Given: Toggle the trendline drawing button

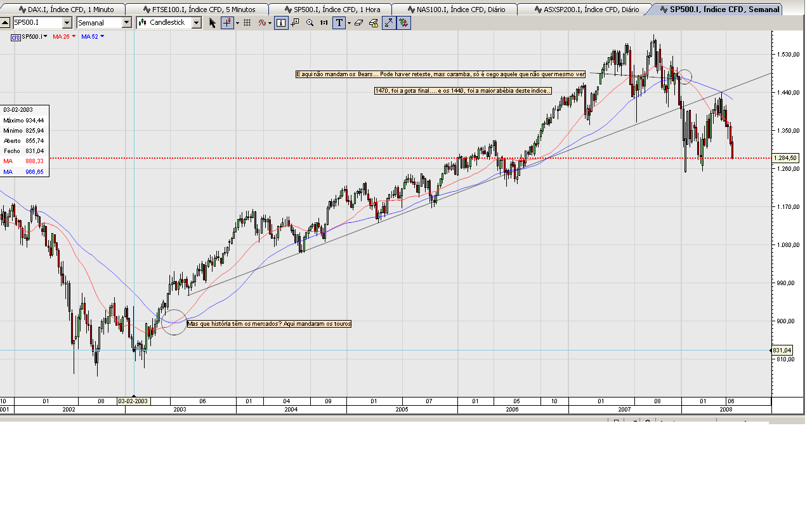Looking at the screenshot, I should pos(389,22).
